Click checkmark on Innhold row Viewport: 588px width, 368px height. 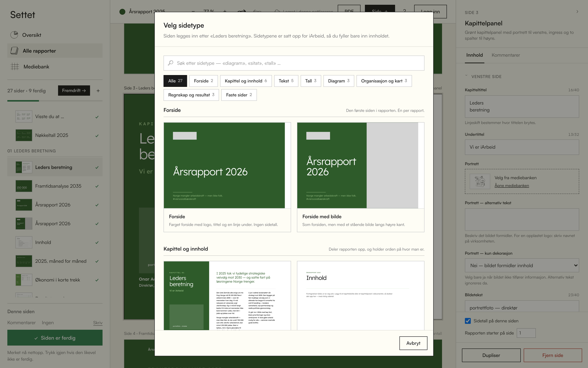[97, 243]
